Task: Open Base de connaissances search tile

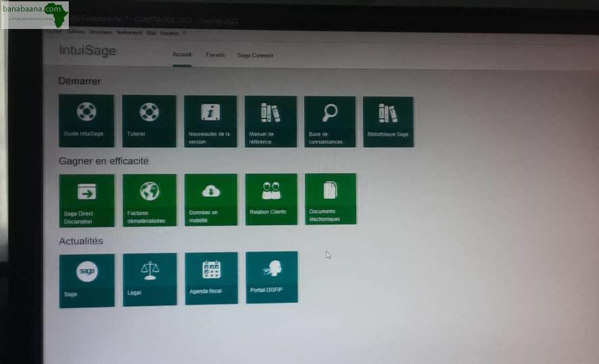Action: (330, 122)
